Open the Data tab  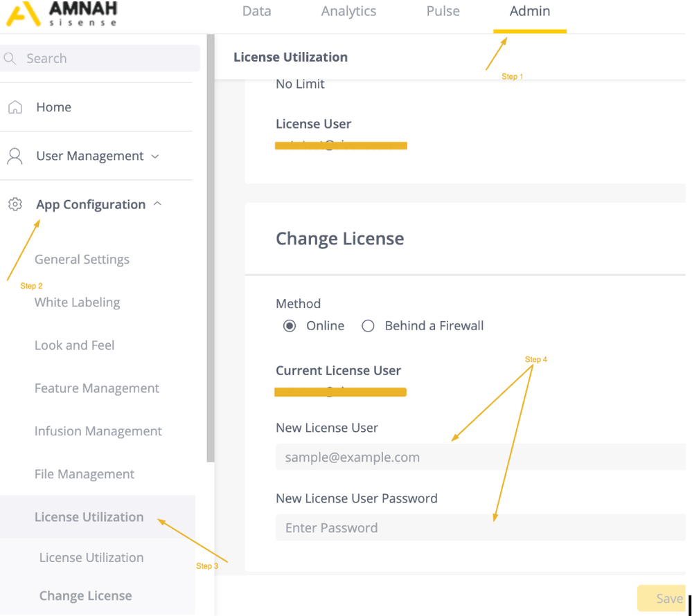(x=256, y=12)
